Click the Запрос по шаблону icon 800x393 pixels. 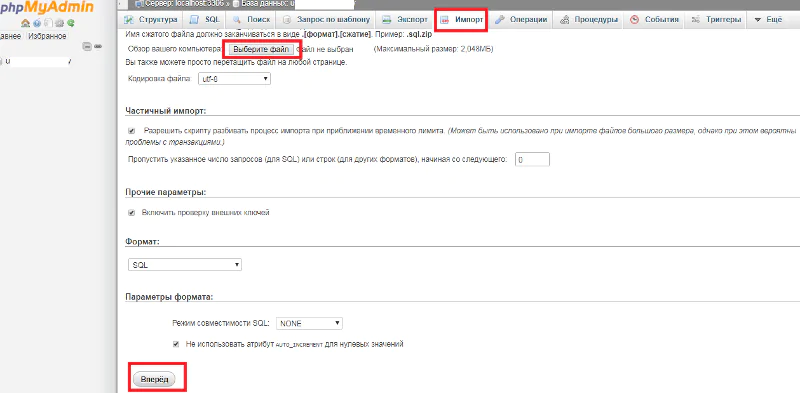tap(287, 20)
